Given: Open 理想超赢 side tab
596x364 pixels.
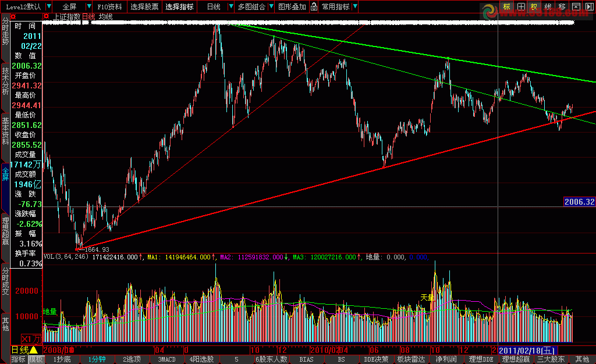Looking at the screenshot, I should pos(5,231).
